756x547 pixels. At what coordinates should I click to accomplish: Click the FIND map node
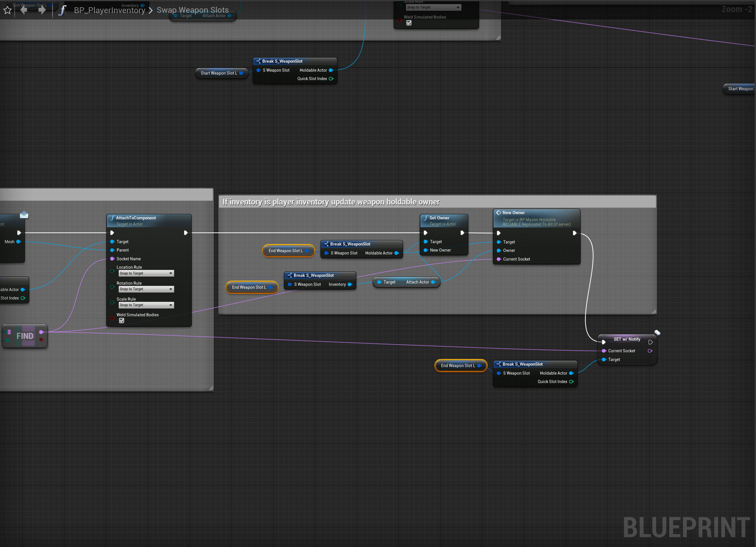coord(25,336)
